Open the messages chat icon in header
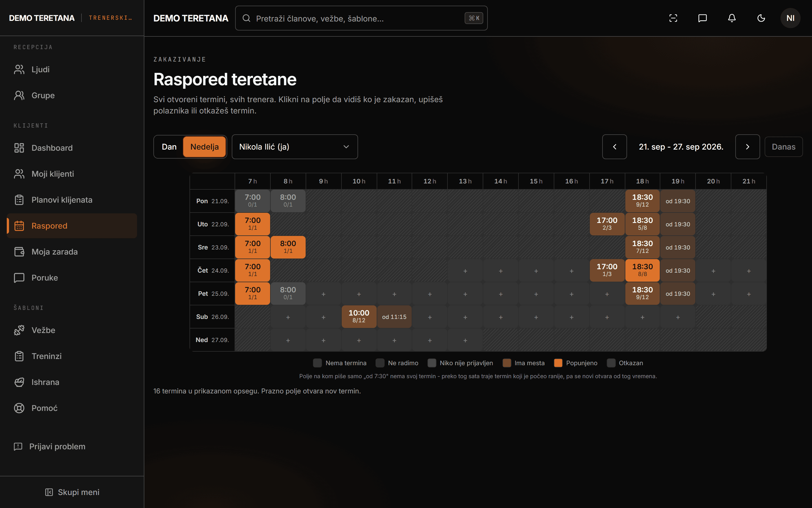Viewport: 812px width, 508px height. pos(702,18)
